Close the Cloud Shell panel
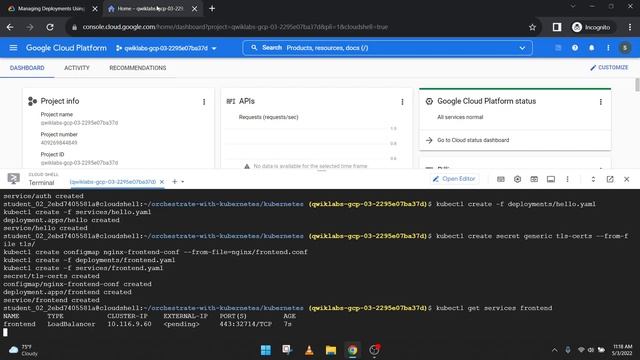Screen dimensions: 640x360 627,179
